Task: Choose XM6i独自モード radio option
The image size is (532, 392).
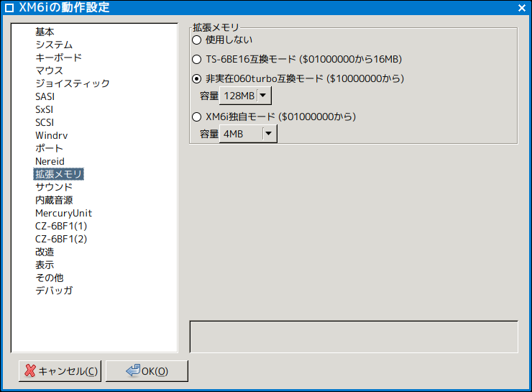Action: (x=197, y=117)
